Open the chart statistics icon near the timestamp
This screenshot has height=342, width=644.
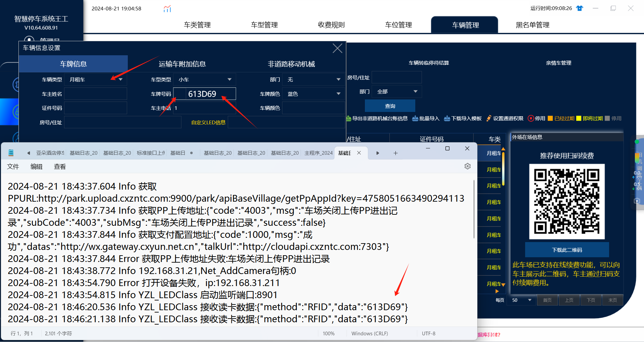[x=167, y=9]
